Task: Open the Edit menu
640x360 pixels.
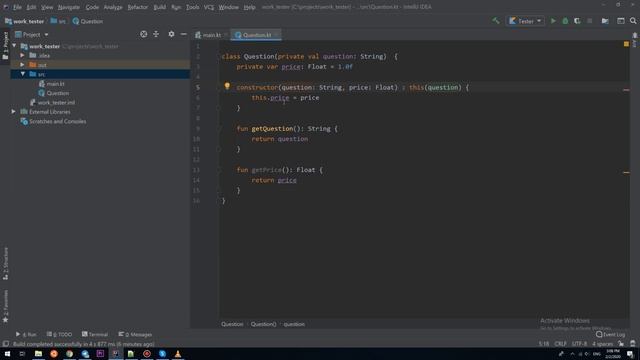Action: 31,7
